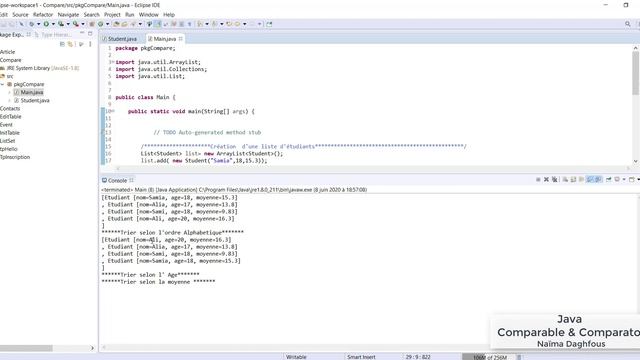Switch to the Type Hierarchy view tab
This screenshot has width=640, height=360.
pos(53,35)
